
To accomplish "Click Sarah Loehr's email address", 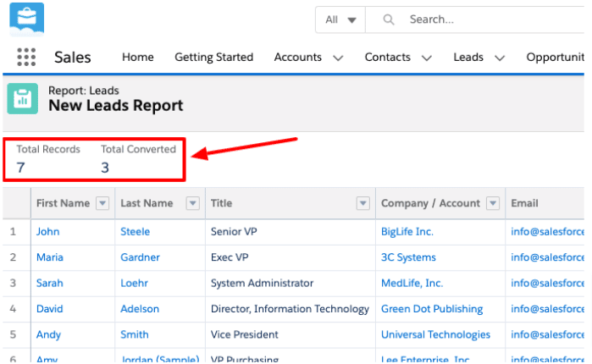I will (547, 283).
